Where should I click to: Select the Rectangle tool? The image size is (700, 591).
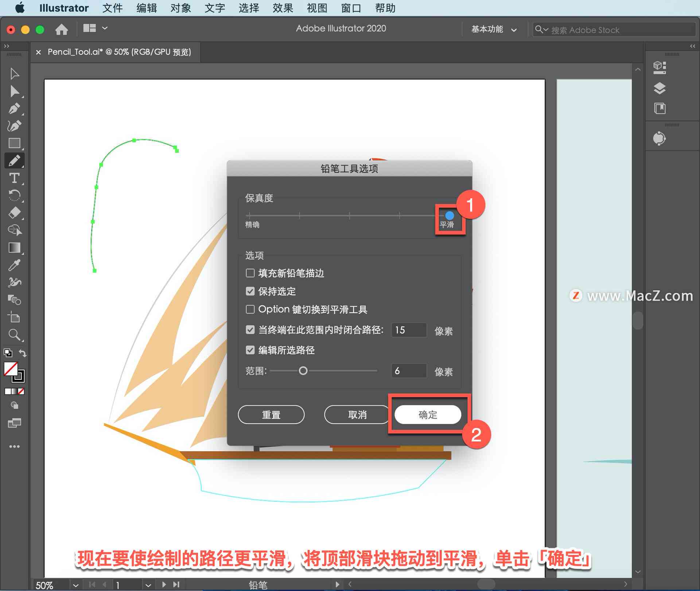[14, 143]
